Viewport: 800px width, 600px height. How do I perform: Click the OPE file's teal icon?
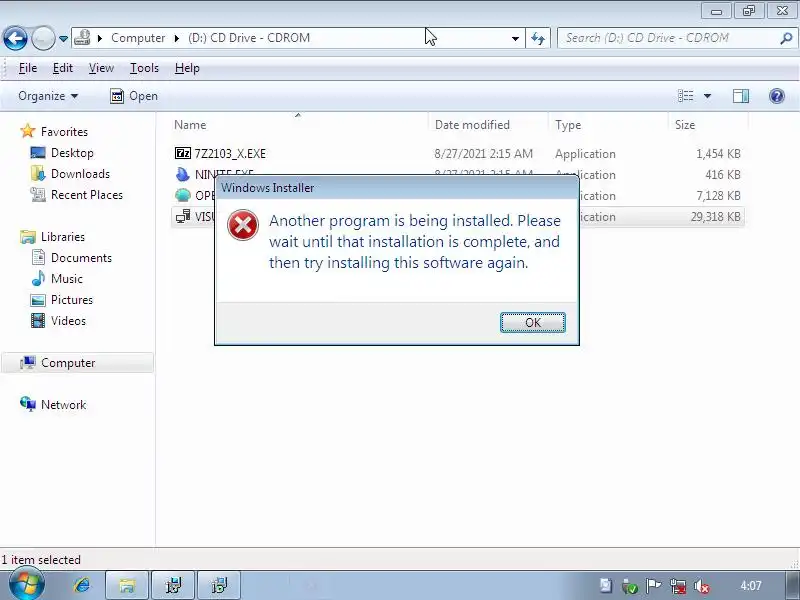pyautogui.click(x=183, y=195)
